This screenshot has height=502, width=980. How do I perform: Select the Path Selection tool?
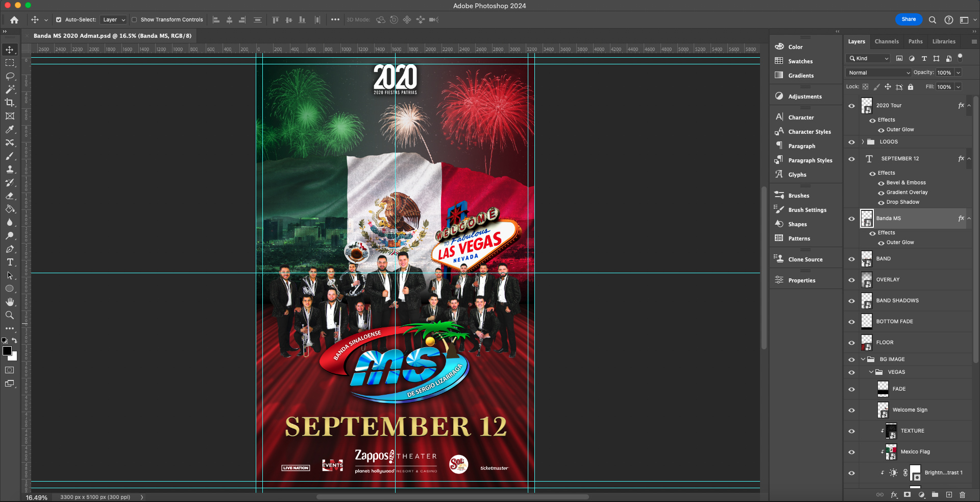(10, 275)
